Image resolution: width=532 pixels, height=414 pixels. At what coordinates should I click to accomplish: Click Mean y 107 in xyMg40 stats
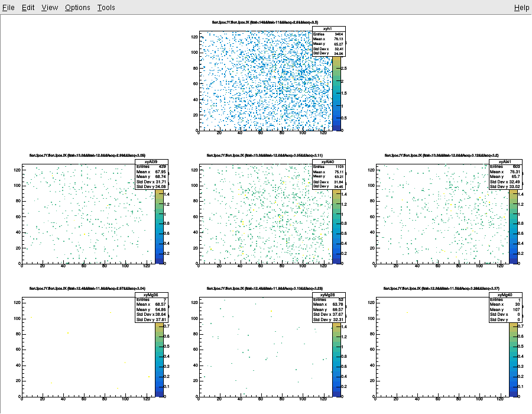tap(505, 310)
